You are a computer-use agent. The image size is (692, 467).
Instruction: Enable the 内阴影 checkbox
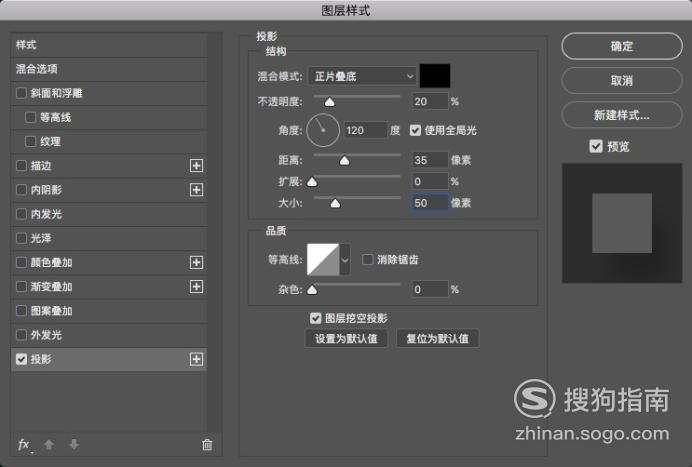(21, 190)
